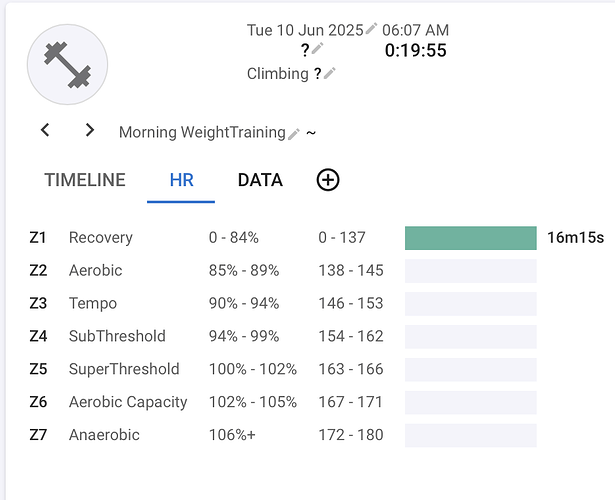Add a new tab with plus icon
Viewport: 615px width, 500px height.
[x=328, y=180]
